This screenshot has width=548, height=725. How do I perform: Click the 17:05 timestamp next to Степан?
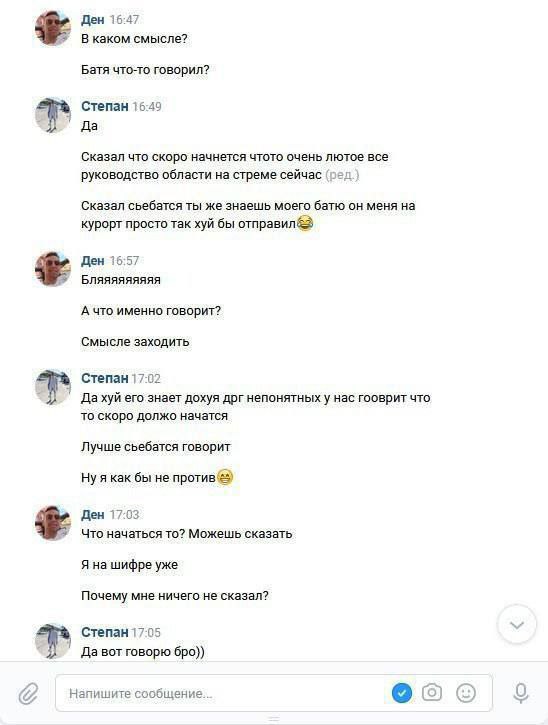pos(146,633)
